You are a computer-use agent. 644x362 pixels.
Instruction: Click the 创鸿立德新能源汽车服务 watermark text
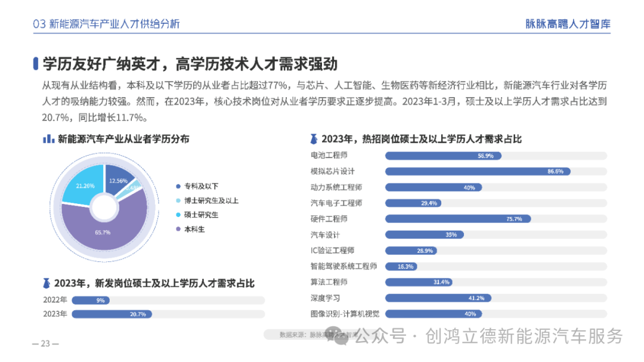(524, 337)
